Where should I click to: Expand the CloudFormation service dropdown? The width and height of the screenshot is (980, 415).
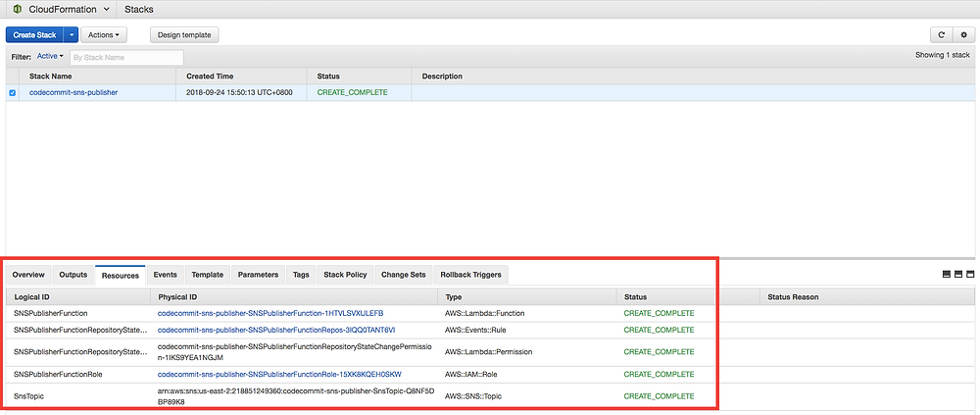(x=106, y=10)
